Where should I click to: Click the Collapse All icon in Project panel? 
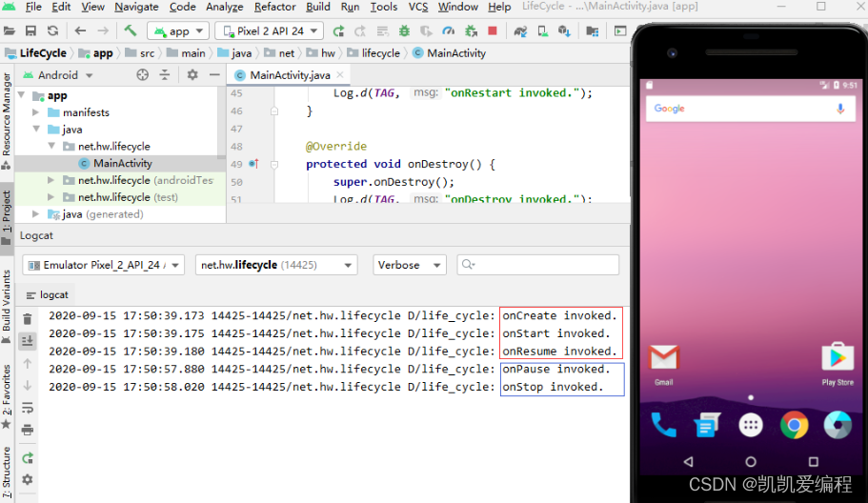click(165, 74)
